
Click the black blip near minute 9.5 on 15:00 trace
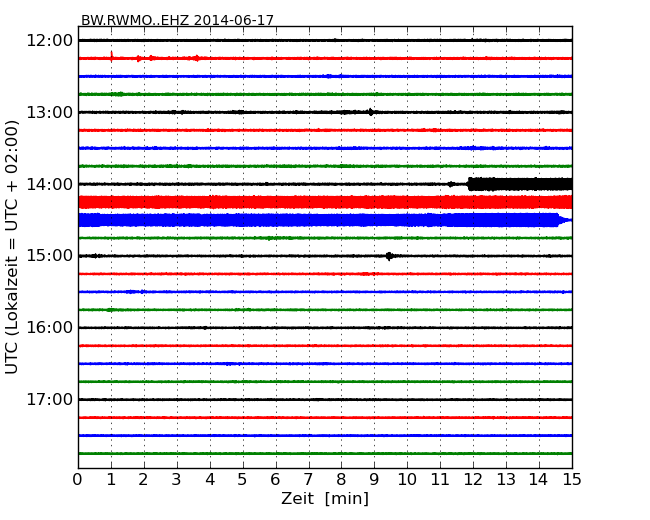[389, 256]
